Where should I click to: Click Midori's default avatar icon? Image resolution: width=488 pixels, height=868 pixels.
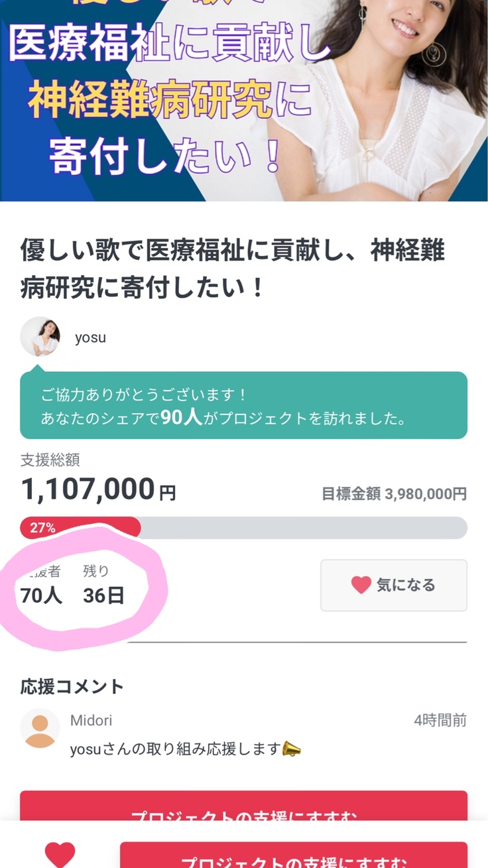pyautogui.click(x=40, y=728)
